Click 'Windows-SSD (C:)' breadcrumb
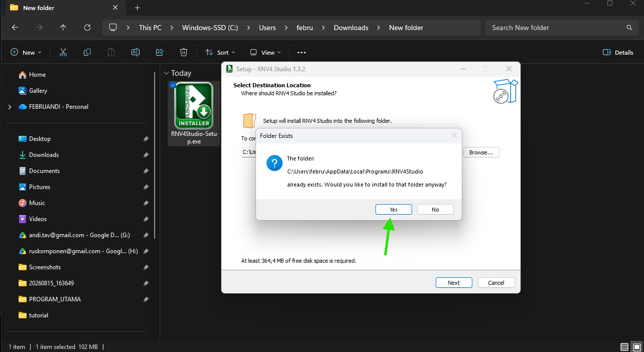This screenshot has height=352, width=644. [210, 28]
